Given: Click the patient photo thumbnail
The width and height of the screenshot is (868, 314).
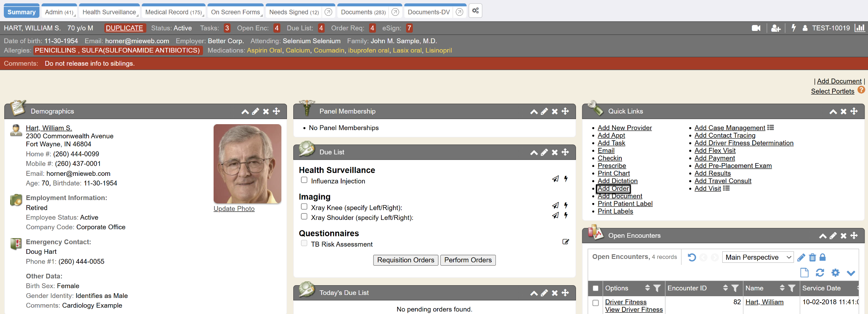Looking at the screenshot, I should point(248,164).
